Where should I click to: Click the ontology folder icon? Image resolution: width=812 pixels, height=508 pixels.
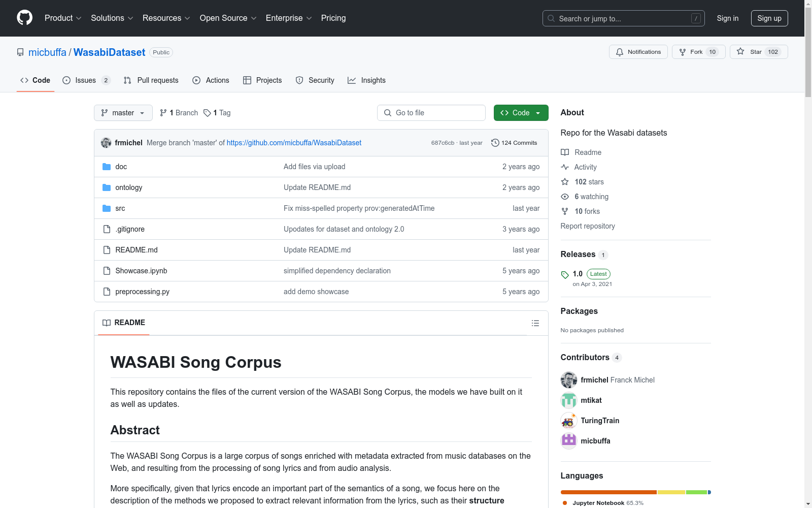(x=107, y=187)
